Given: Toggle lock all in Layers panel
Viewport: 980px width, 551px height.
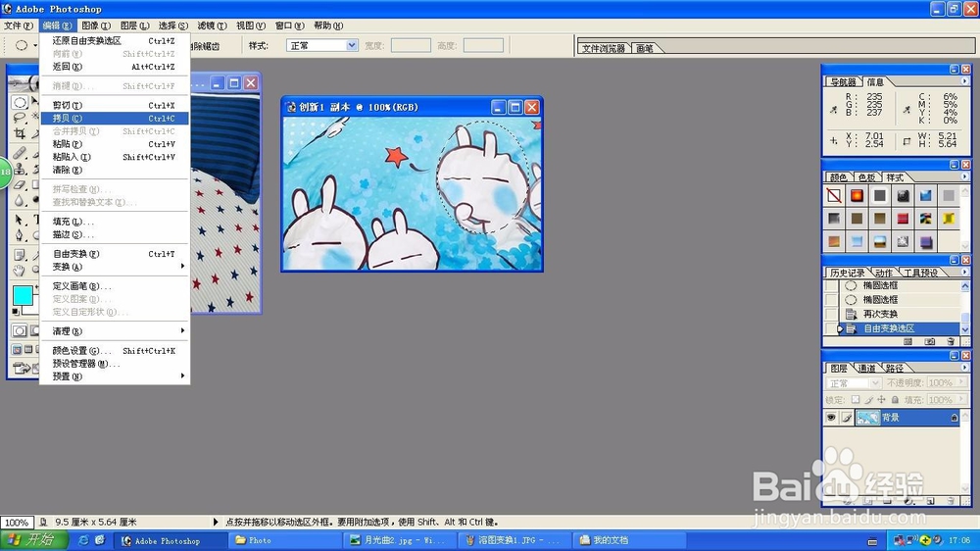Looking at the screenshot, I should pos(895,399).
